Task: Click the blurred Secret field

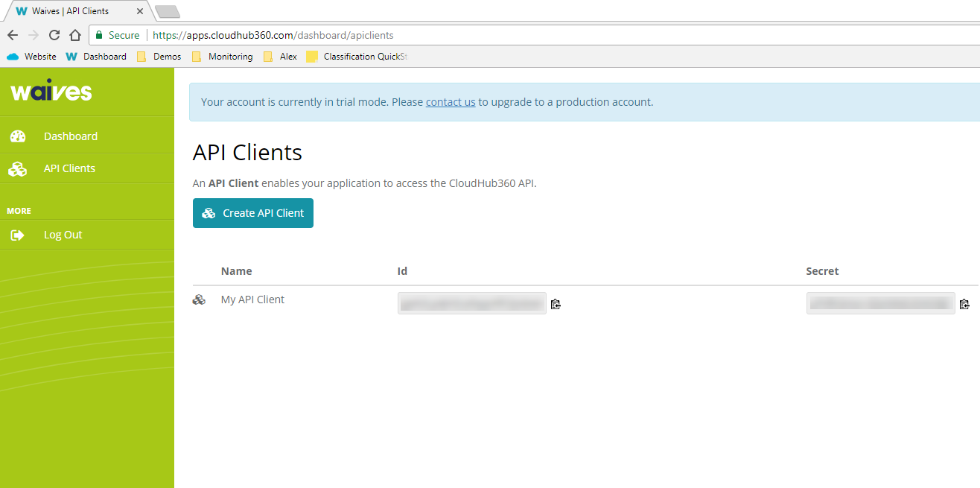Action: tap(881, 303)
